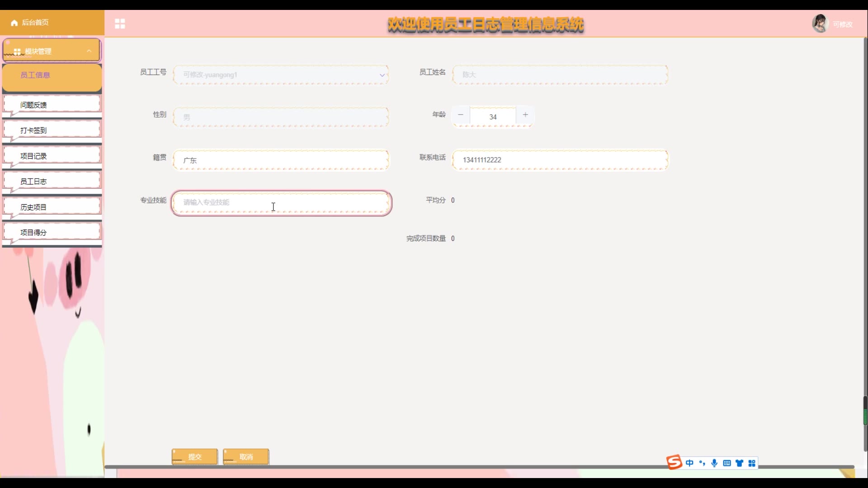This screenshot has height=488, width=868.
Task: Open Sogou soft keyboard icon
Action: 727,463
